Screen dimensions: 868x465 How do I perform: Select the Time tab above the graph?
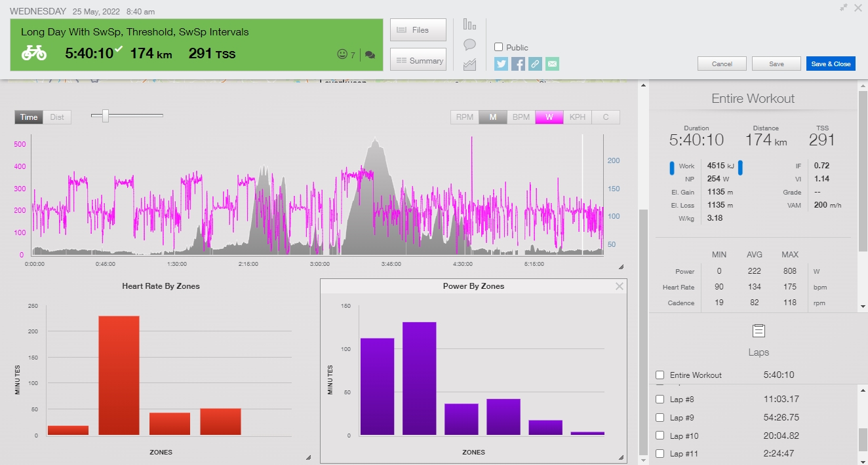pyautogui.click(x=28, y=117)
